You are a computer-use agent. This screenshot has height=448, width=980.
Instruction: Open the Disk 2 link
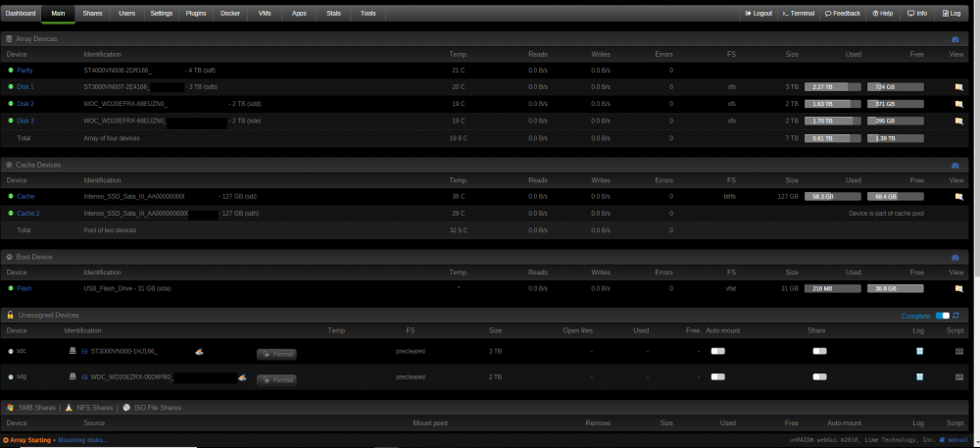pyautogui.click(x=25, y=104)
